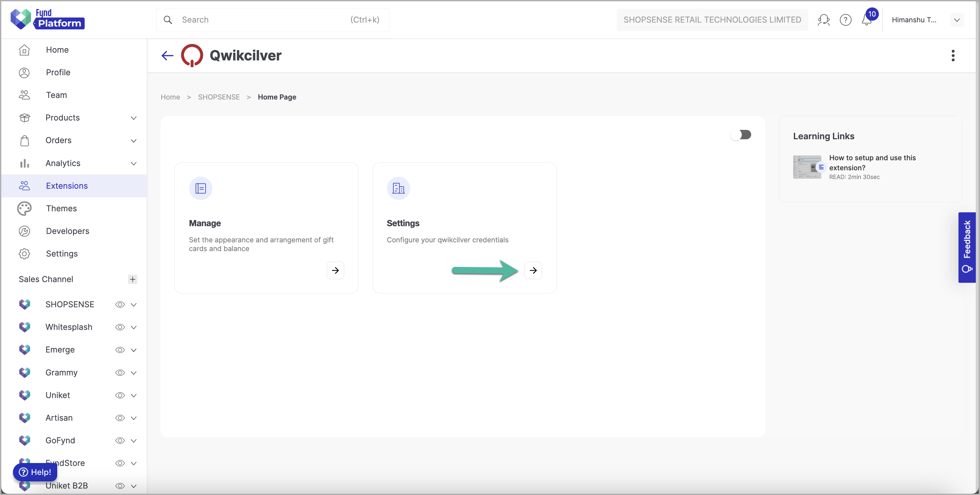Open the help question mark icon

tap(845, 20)
